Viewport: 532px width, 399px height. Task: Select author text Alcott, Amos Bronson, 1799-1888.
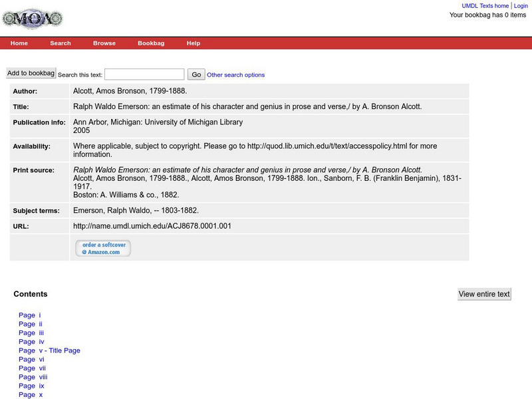[130, 91]
